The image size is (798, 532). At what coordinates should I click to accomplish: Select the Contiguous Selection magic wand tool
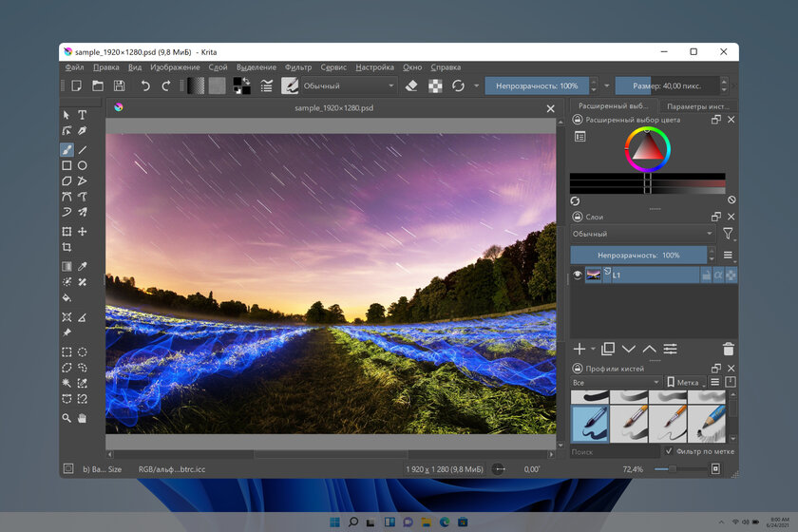click(x=66, y=383)
